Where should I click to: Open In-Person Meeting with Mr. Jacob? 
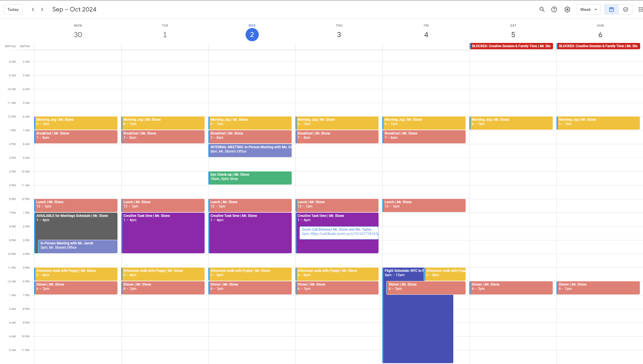(x=78, y=246)
